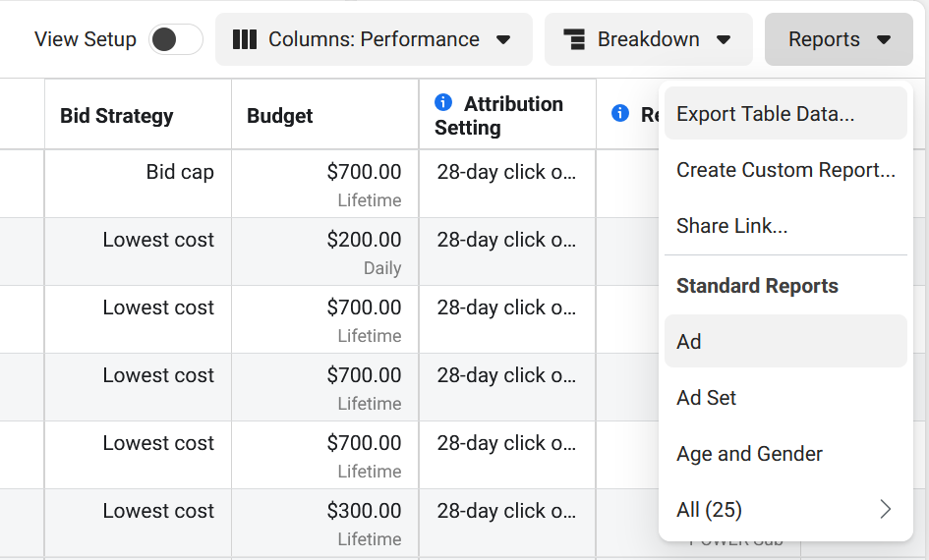The image size is (929, 560).
Task: Click the Budget column header
Action: coord(280,116)
